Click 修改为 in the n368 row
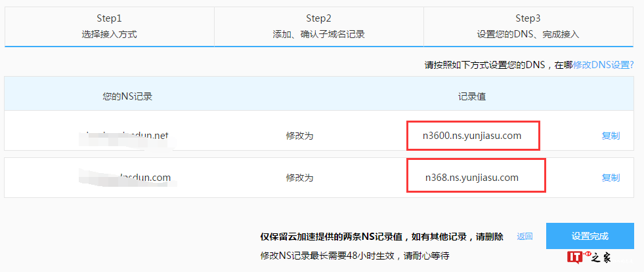 299,178
